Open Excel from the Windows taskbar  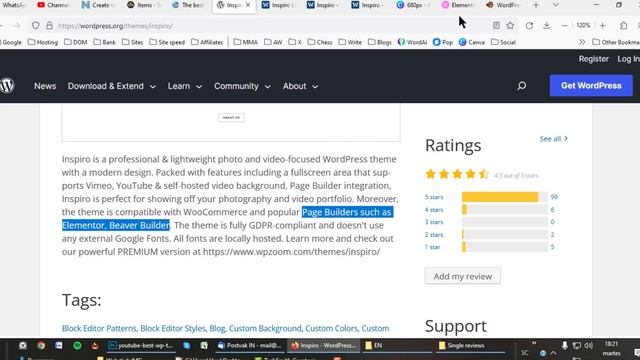pyautogui.click(x=204, y=345)
